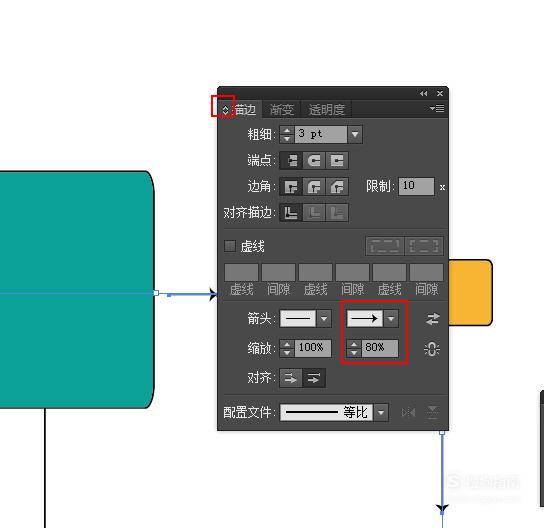Choose the bevel join corner icon
Image resolution: width=544 pixels, height=528 pixels.
tap(337, 187)
